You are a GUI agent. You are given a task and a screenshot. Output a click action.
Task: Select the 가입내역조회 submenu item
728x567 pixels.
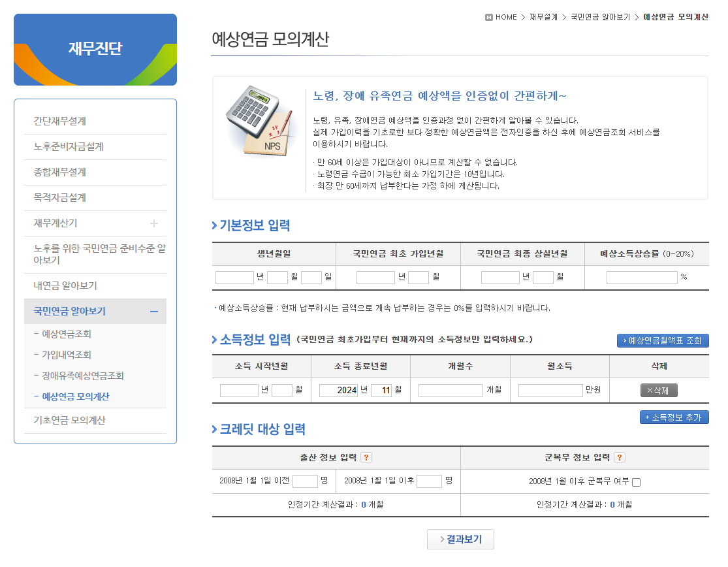pyautogui.click(x=67, y=355)
